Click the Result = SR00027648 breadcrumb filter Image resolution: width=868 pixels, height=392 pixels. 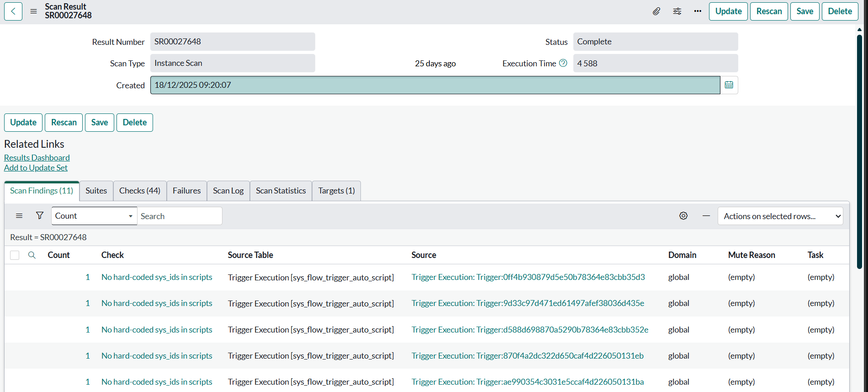48,237
